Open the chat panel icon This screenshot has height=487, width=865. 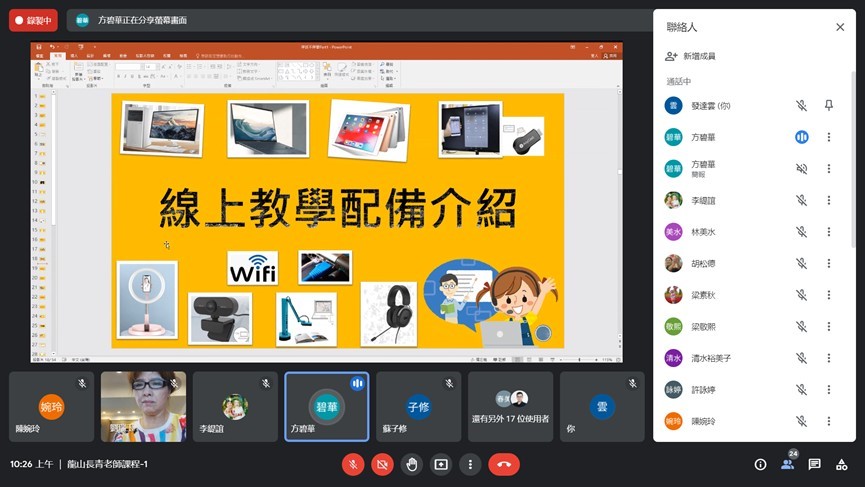pyautogui.click(x=814, y=464)
